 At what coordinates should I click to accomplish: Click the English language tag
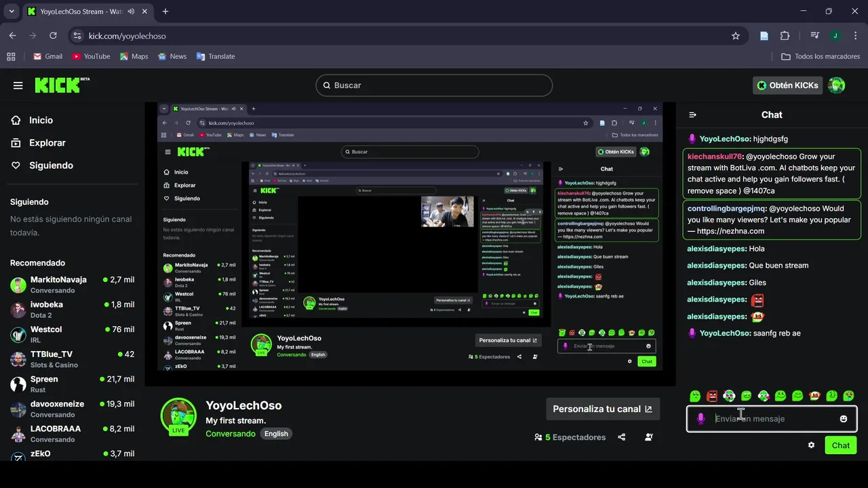[276, 434]
